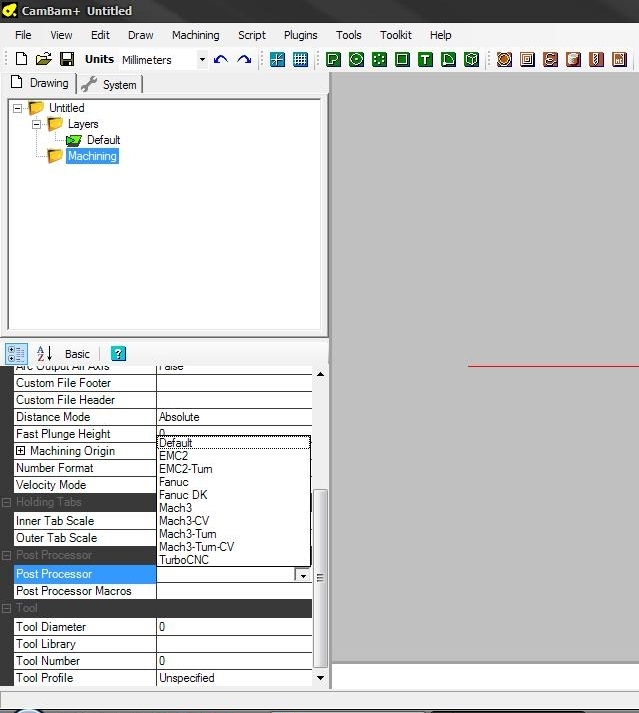Viewport: 639px width, 713px height.
Task: Open the View menu
Action: click(61, 35)
